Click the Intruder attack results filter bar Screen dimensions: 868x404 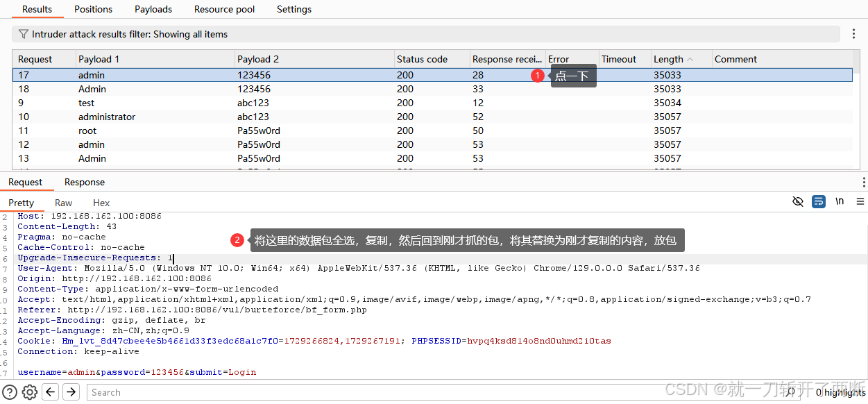tap(427, 34)
